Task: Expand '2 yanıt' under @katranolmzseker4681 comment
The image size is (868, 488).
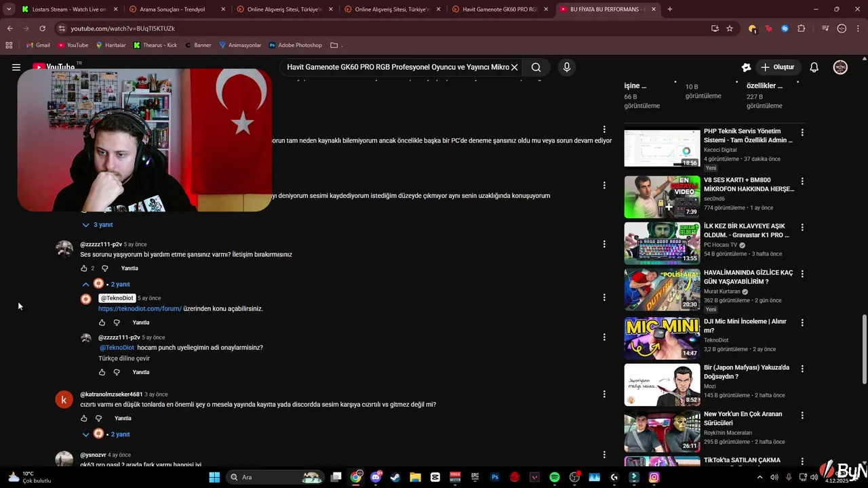Action: 106,434
